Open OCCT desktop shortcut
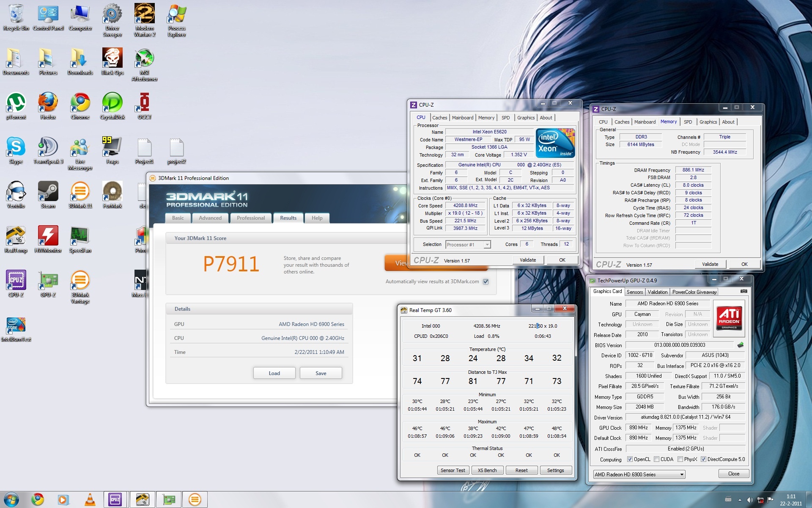 coord(145,106)
